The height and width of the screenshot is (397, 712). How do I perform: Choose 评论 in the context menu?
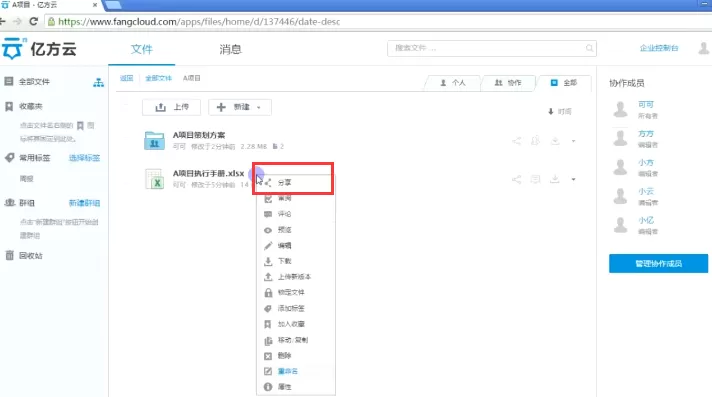[x=296, y=214]
